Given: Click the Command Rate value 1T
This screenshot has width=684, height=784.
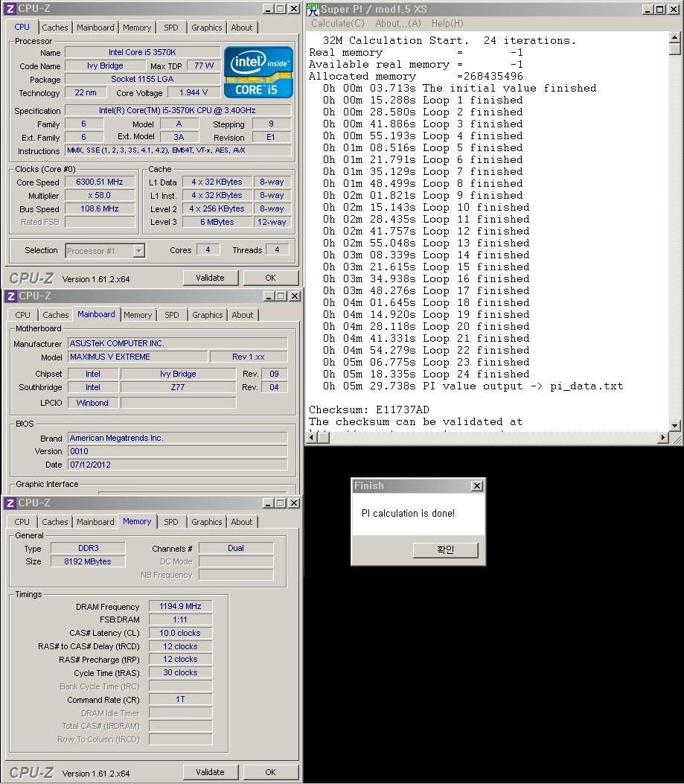Looking at the screenshot, I should tap(181, 700).
